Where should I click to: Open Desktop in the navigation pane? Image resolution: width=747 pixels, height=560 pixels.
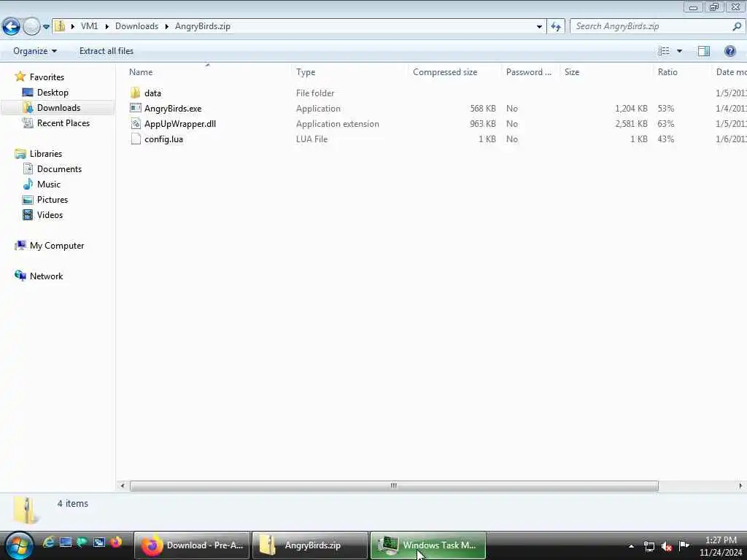[53, 93]
